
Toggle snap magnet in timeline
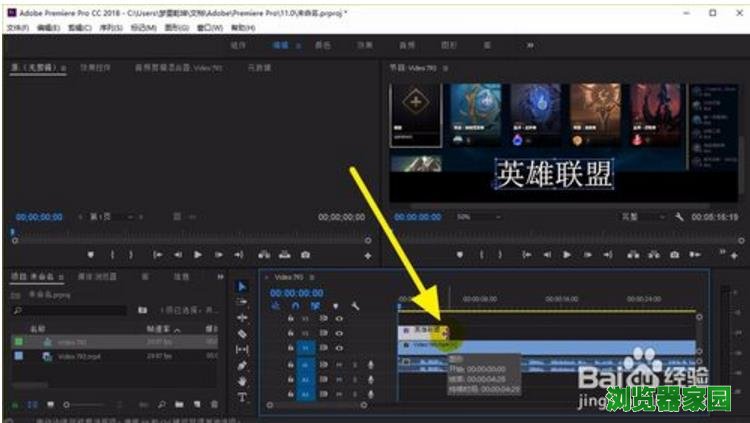[295, 305]
